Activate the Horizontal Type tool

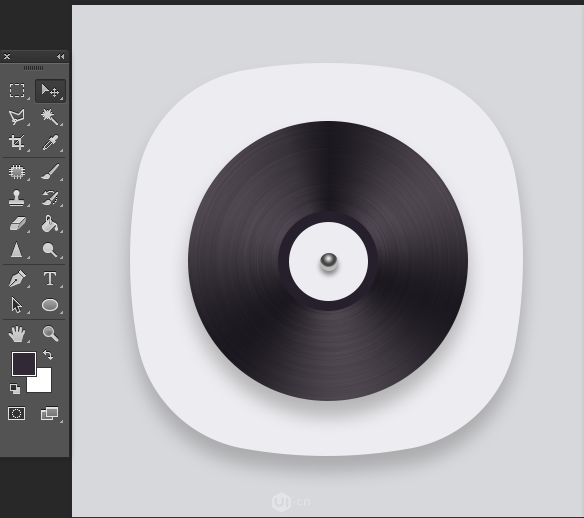click(x=50, y=279)
